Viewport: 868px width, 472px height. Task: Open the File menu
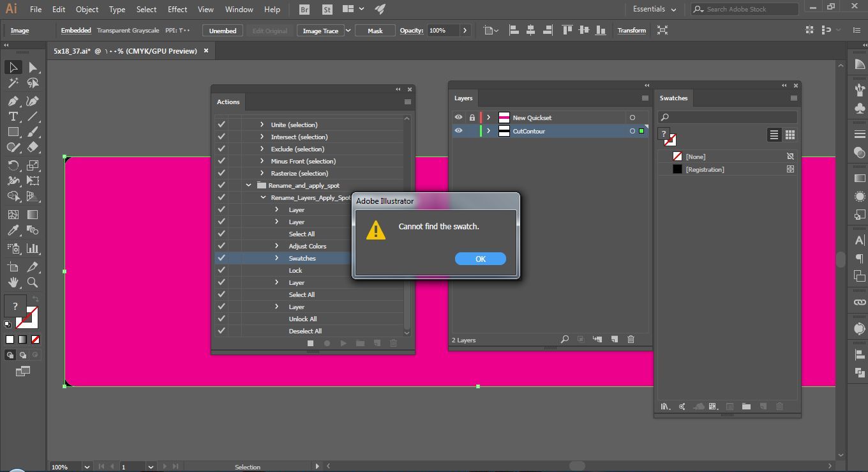(x=36, y=10)
